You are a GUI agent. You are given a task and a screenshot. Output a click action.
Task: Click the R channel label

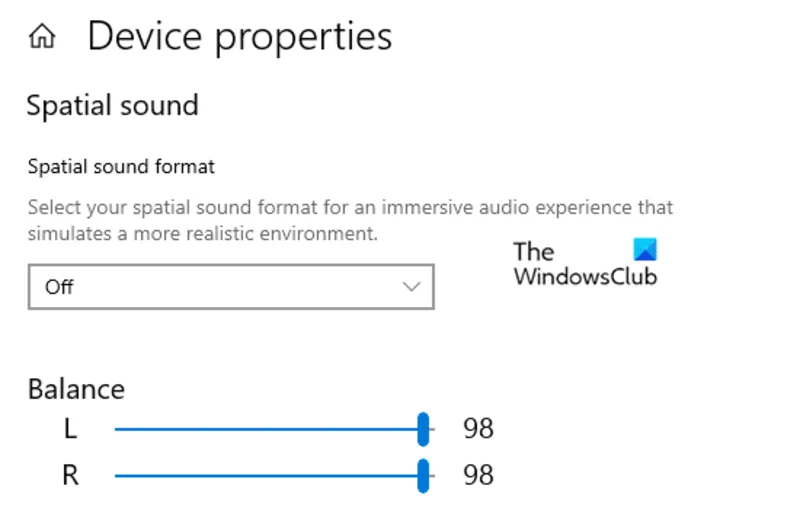click(70, 475)
